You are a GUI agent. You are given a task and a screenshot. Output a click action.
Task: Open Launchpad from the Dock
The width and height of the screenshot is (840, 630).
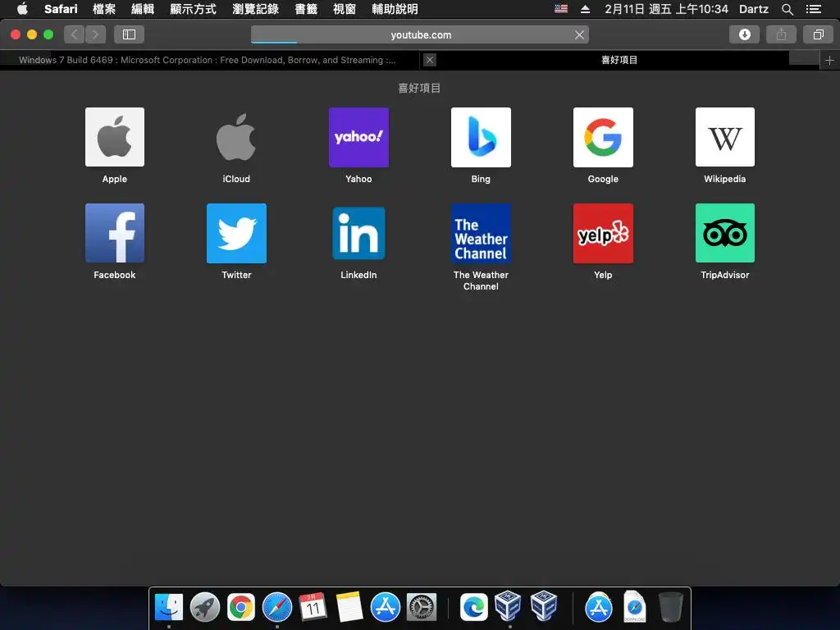coord(204,607)
